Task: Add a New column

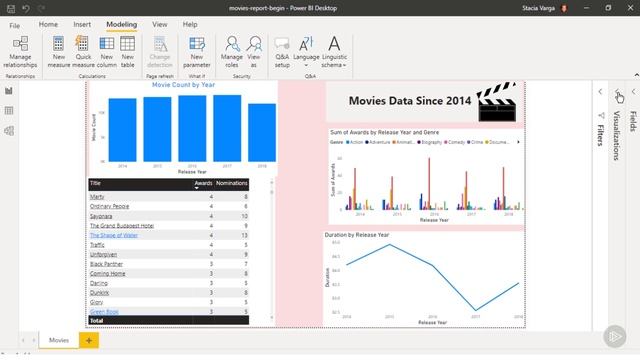Action: [107, 52]
